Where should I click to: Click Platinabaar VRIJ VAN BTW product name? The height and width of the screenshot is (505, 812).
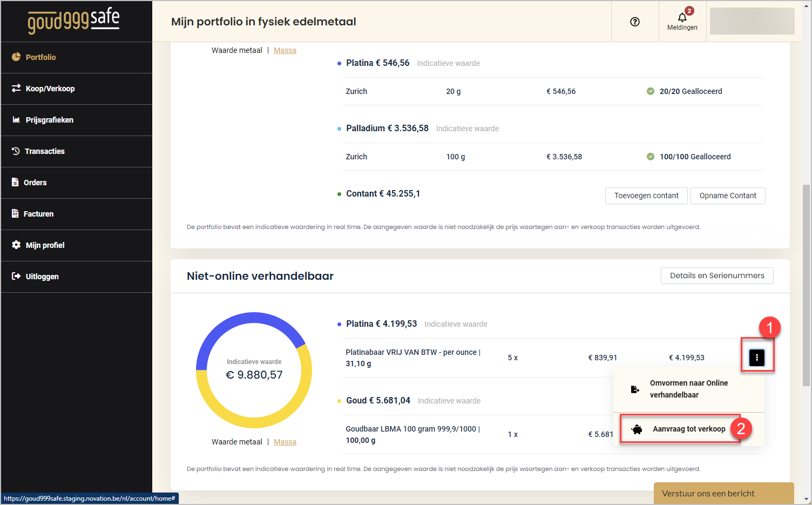[413, 358]
